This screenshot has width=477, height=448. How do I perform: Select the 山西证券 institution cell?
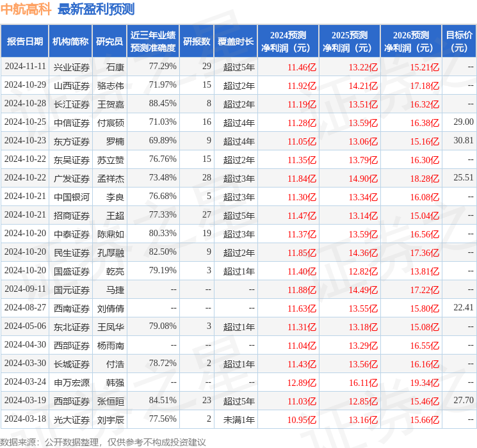point(72,86)
